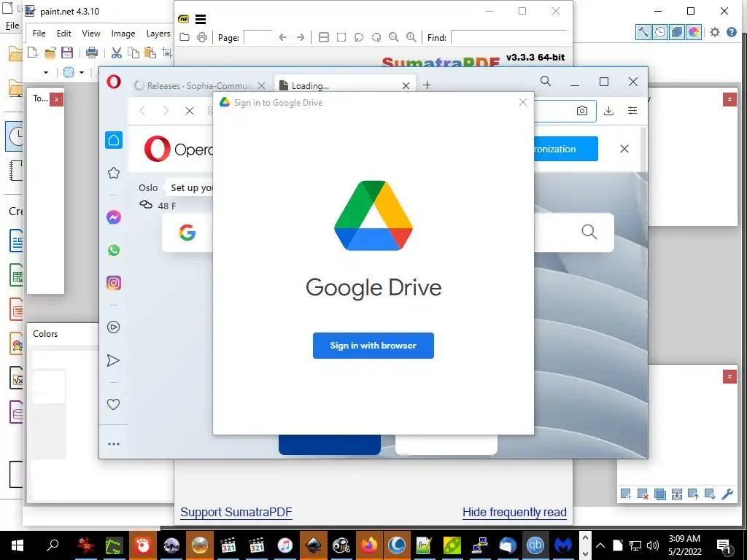Open Opera sidebar three-dots setup
Screen dimensions: 747x560
click(x=113, y=444)
